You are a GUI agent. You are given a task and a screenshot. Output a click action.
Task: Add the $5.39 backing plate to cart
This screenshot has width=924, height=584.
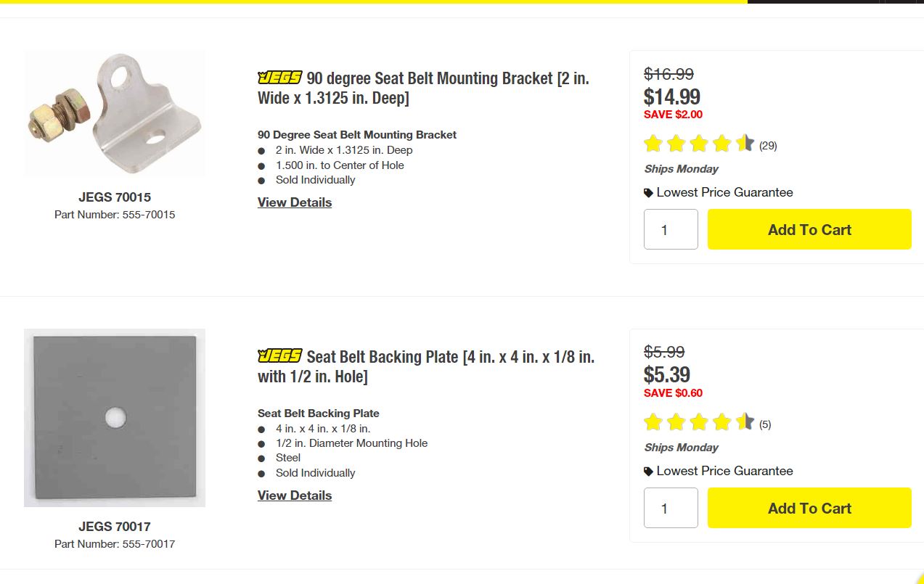(809, 508)
